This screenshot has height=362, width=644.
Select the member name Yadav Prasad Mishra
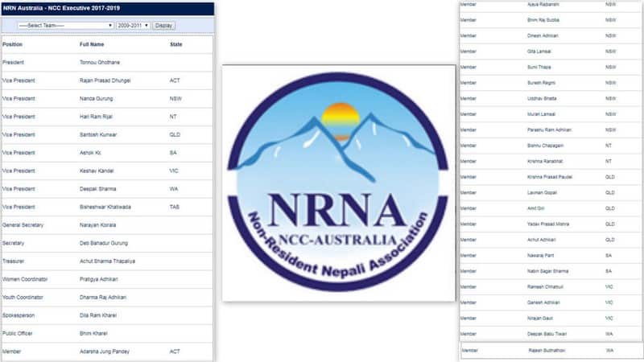click(548, 224)
